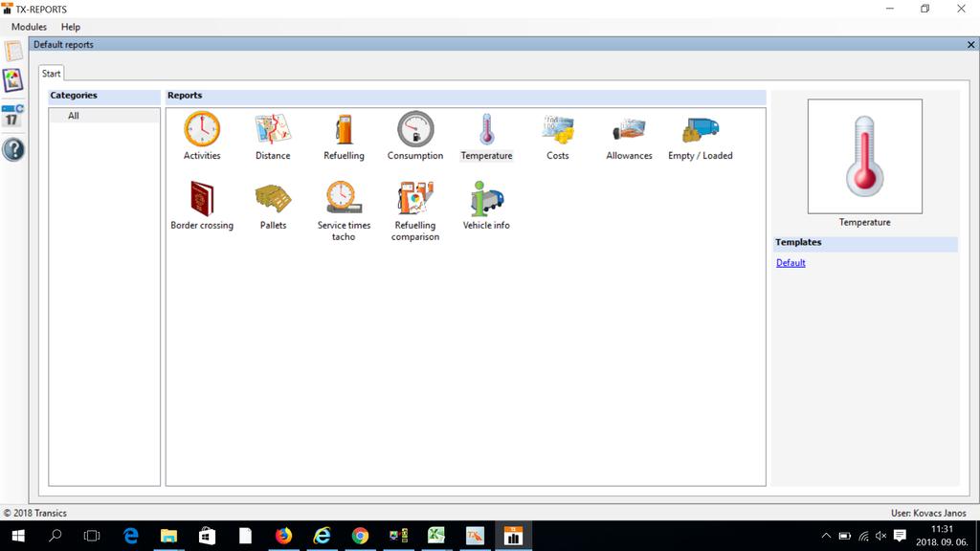Open the Help menu

(71, 27)
